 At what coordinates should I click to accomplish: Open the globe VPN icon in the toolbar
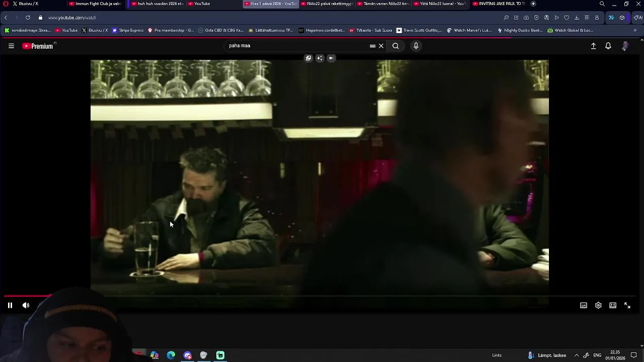point(546,18)
